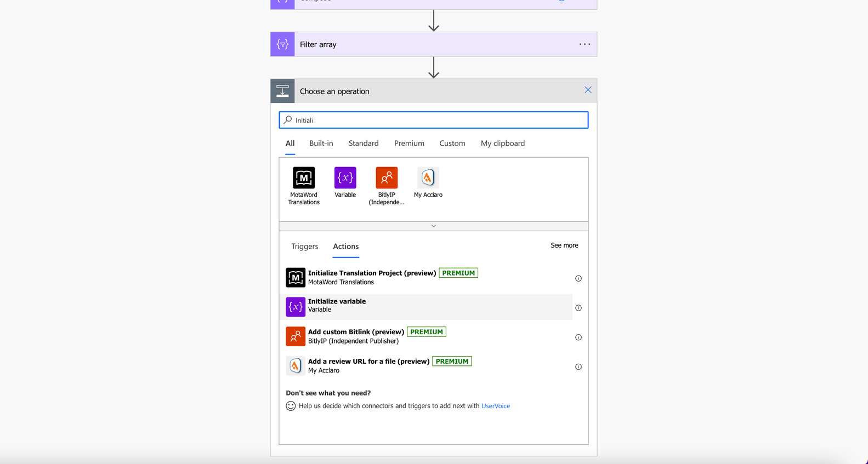Select the Variable connector icon
868x464 pixels.
click(x=345, y=177)
